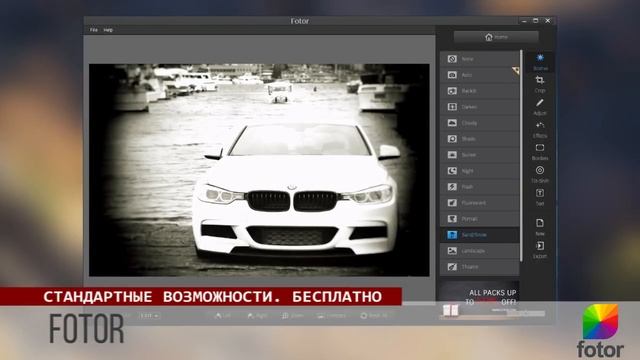Click Reset All in bottom toolbar
640x360 pixels.
374,316
